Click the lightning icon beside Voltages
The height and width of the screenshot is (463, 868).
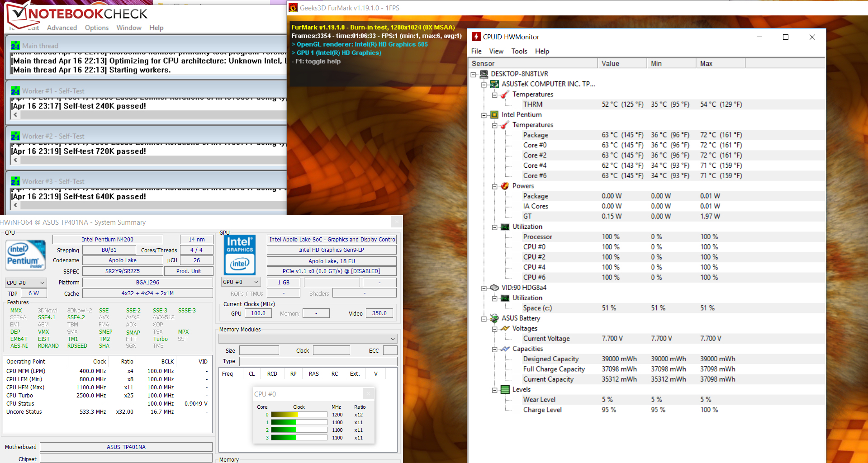(505, 328)
